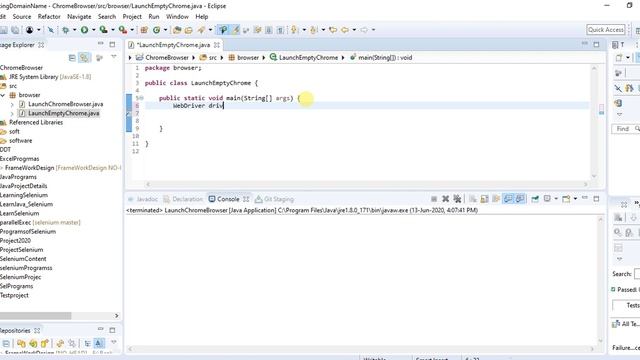Click the browser package breadcrumb
The width and height of the screenshot is (640, 360).
[248, 58]
